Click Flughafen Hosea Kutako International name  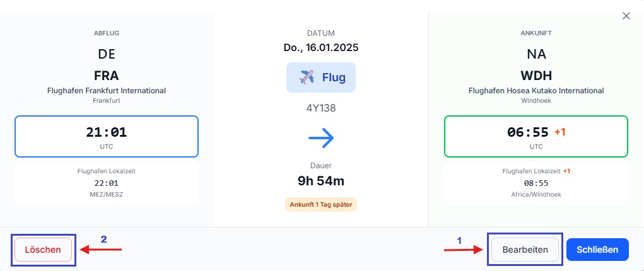point(536,91)
